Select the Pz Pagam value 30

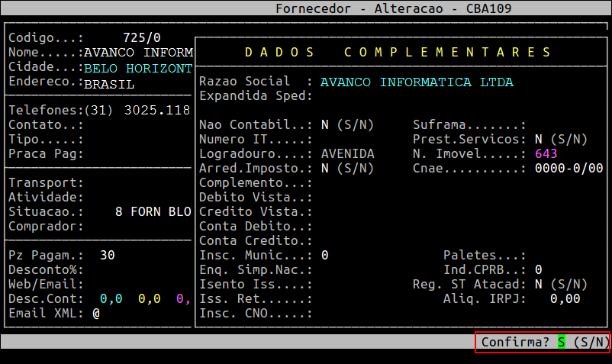[x=107, y=256]
